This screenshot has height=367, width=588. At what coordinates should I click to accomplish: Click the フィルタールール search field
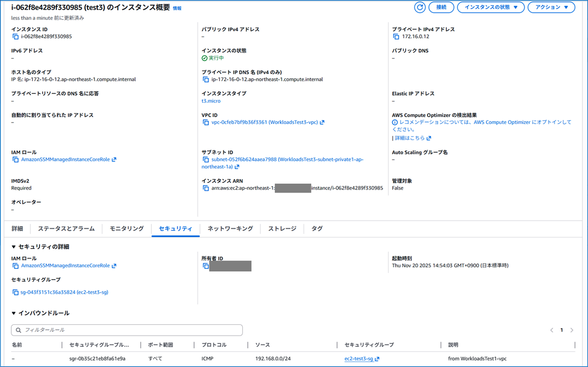(126, 330)
